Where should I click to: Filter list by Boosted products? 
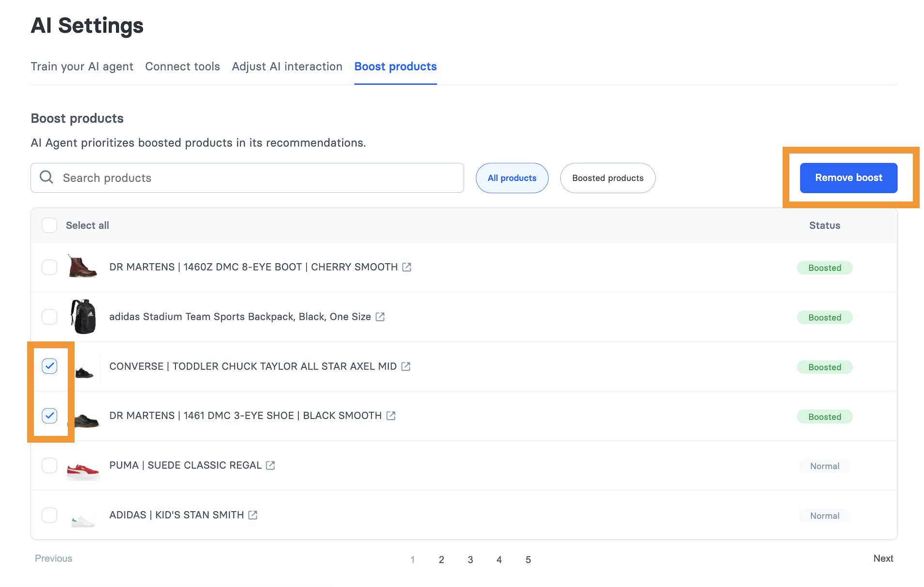coord(607,178)
